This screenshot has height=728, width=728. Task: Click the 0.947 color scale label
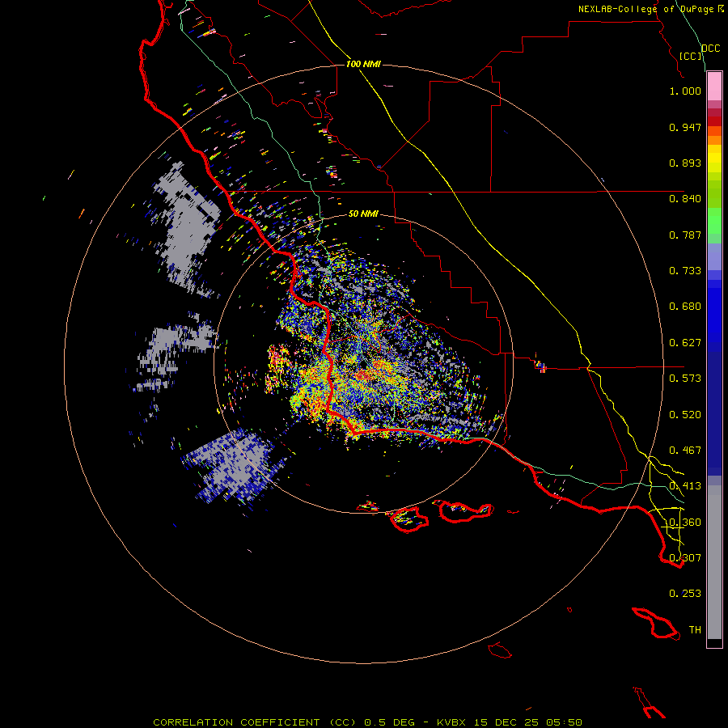[685, 127]
